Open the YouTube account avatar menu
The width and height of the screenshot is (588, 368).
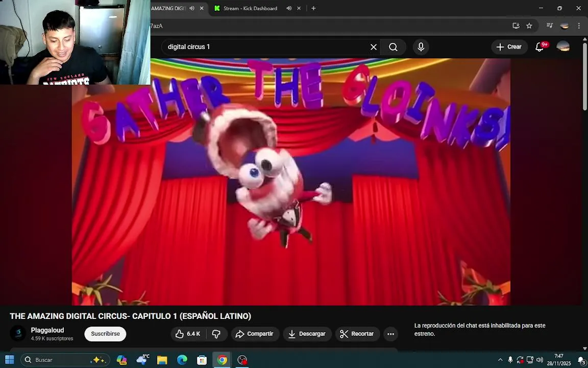click(x=563, y=47)
